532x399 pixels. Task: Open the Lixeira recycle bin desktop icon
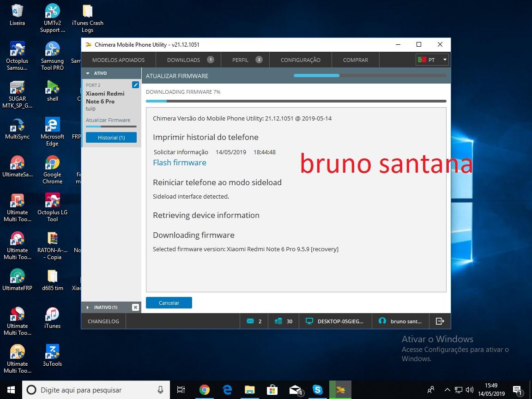pyautogui.click(x=17, y=15)
